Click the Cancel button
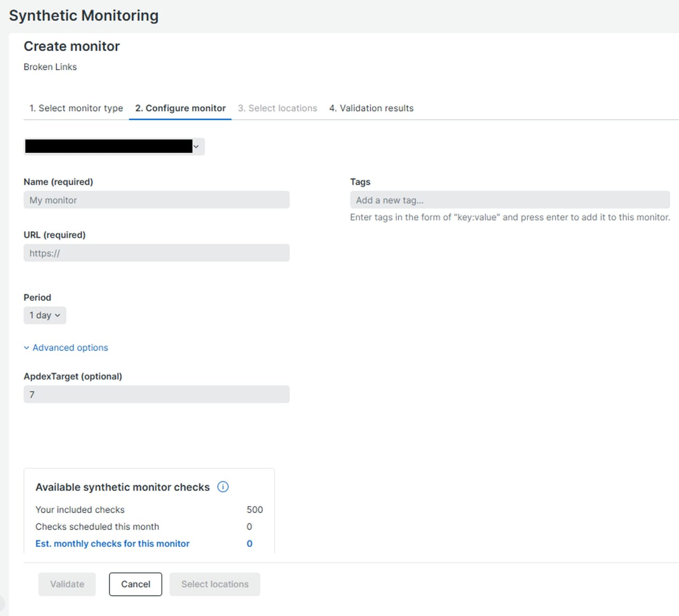679x616 pixels. (x=135, y=584)
